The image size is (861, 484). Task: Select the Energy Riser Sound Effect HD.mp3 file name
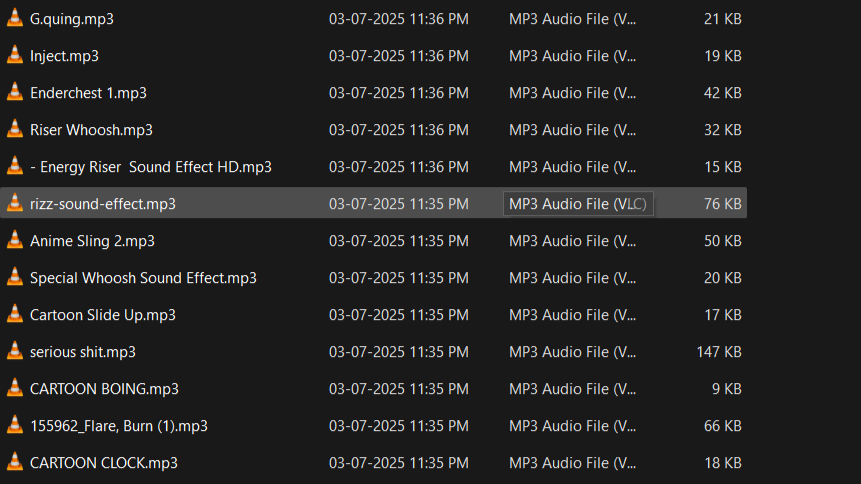(x=151, y=167)
